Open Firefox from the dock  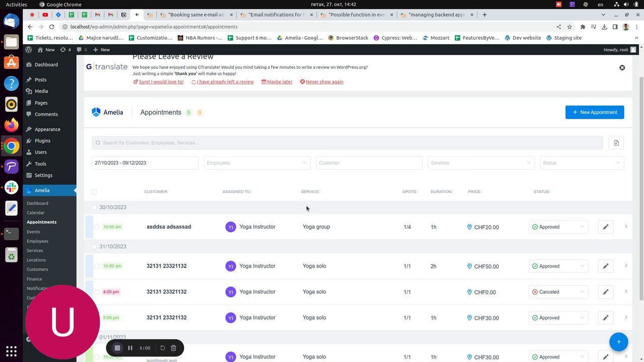click(11, 125)
